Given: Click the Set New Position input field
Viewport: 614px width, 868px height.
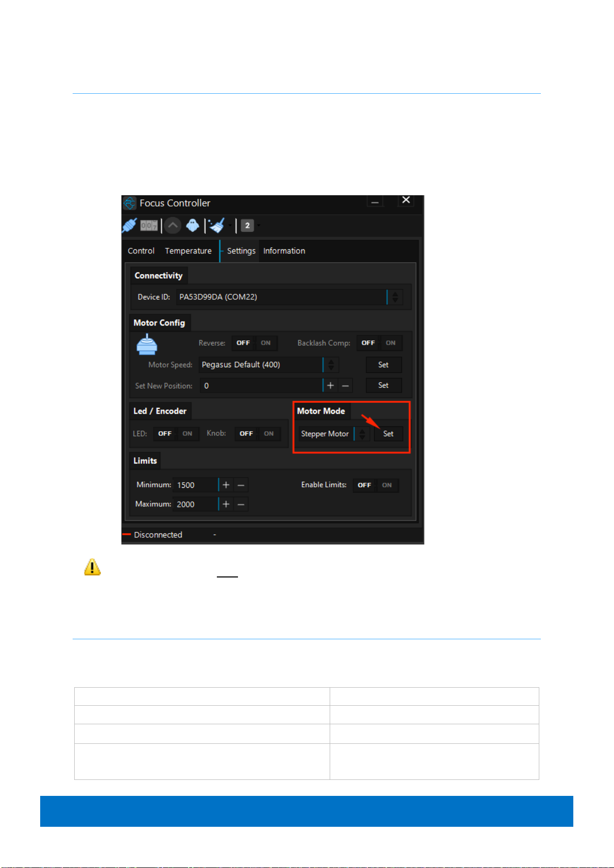Looking at the screenshot, I should tap(261, 386).
